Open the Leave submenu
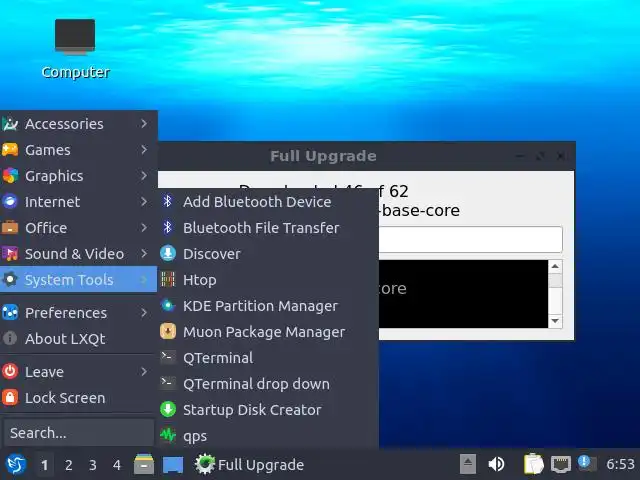Screen dimensions: 640x480 click(78, 372)
